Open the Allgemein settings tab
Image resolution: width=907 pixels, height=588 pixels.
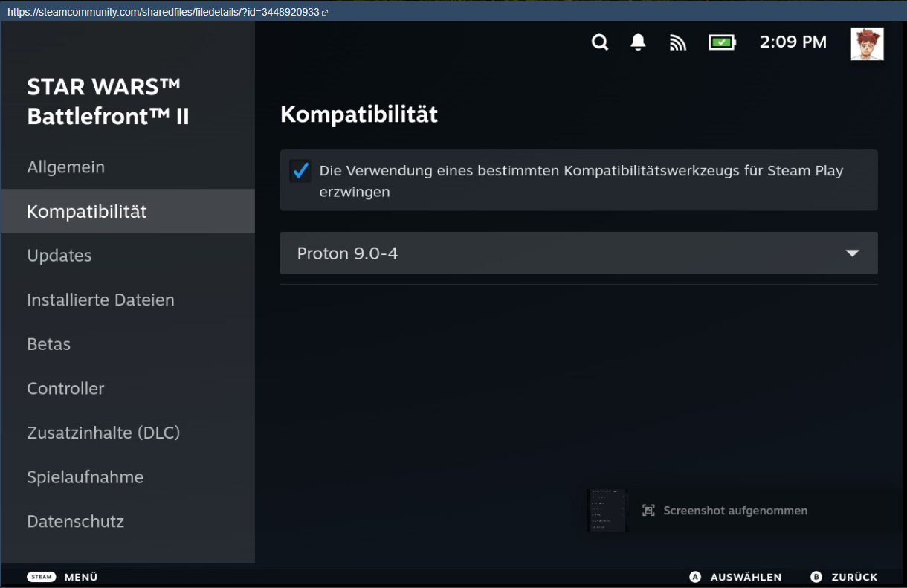tap(66, 167)
